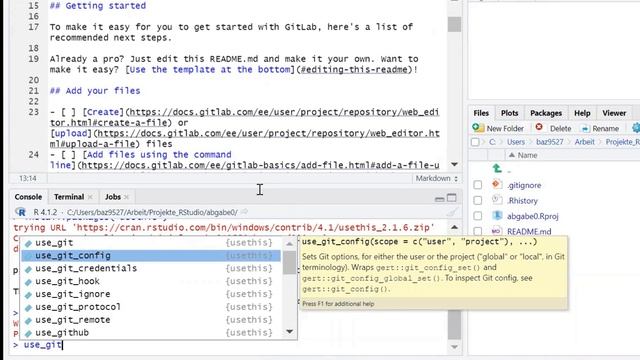This screenshot has height=360, width=640.
Task: Open the Plots tab
Action: tap(509, 113)
